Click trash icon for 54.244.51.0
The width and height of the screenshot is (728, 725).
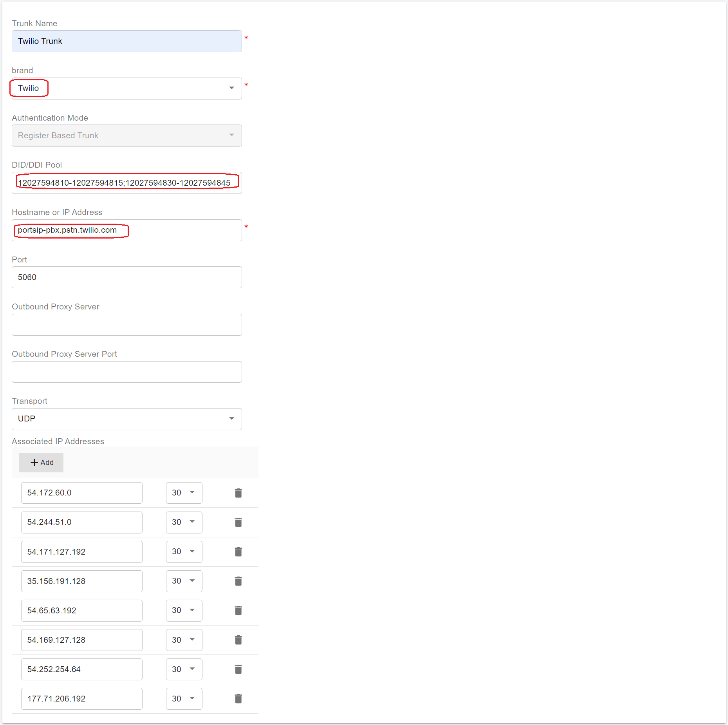(238, 522)
